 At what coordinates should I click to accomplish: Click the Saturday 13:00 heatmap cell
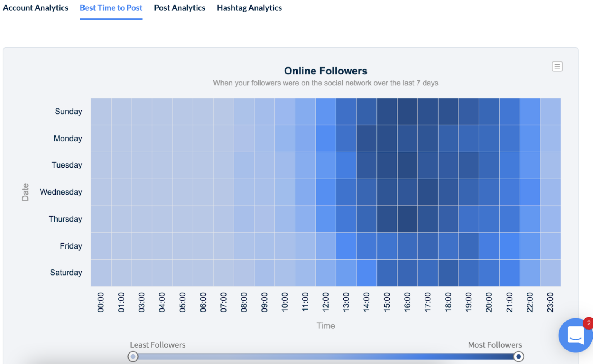346,272
